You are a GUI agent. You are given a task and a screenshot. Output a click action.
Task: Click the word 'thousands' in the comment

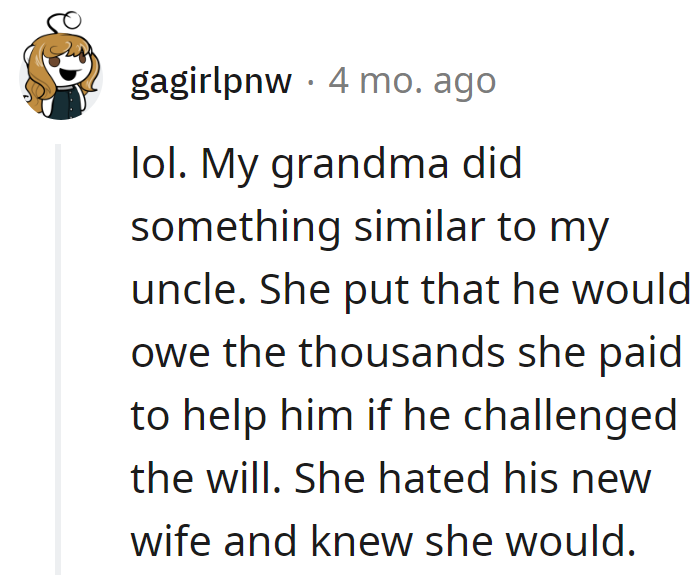[x=401, y=353]
